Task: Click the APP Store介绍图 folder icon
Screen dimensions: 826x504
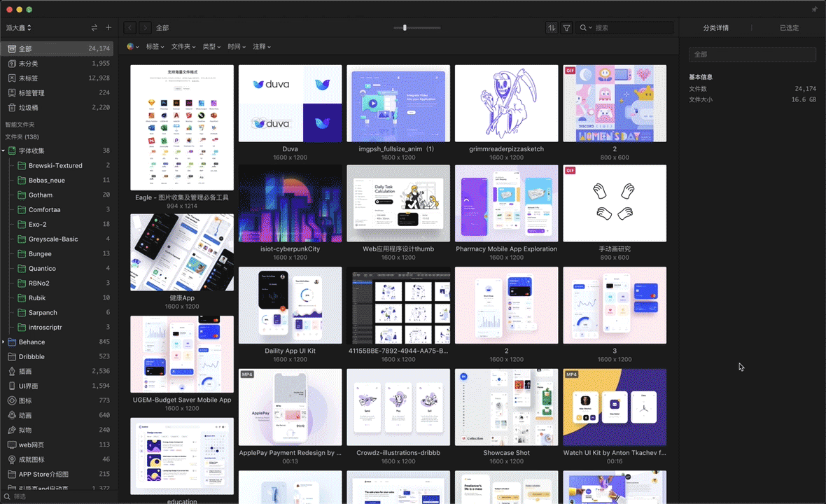Action: 12,475
